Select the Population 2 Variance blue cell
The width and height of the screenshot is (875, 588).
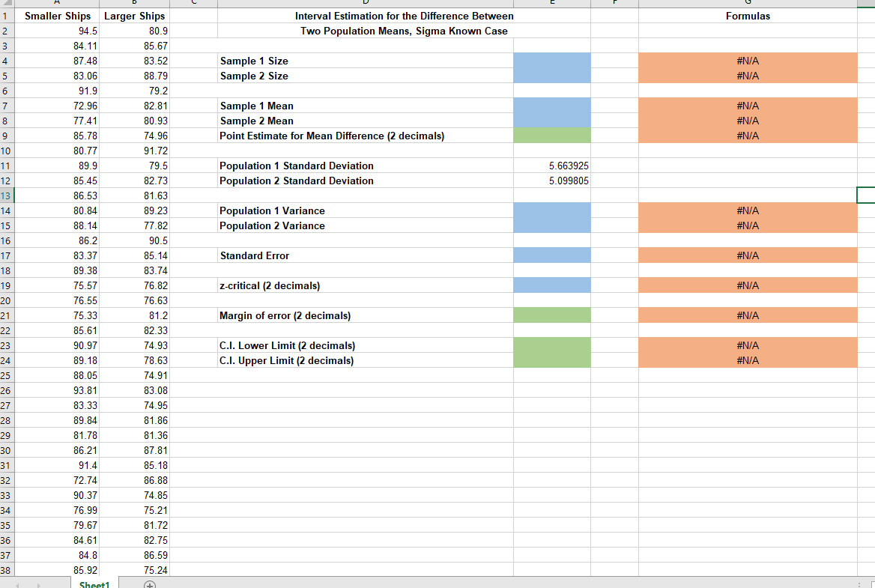(552, 225)
